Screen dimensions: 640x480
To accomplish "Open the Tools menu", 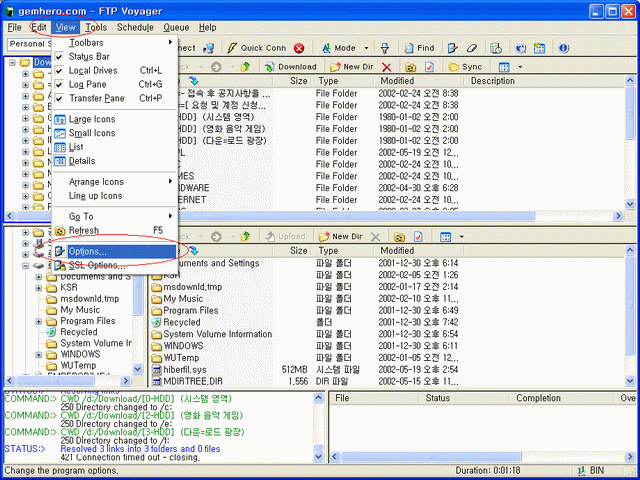I will coord(96,27).
